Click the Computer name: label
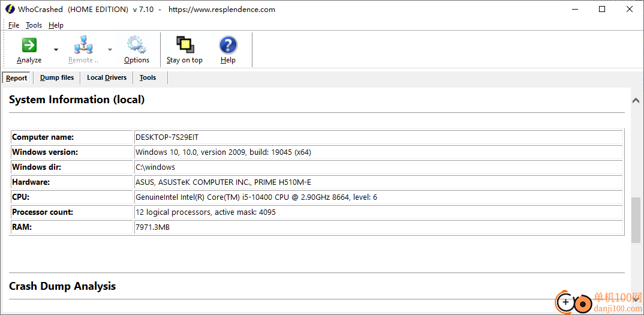The width and height of the screenshot is (644, 315). click(x=43, y=137)
